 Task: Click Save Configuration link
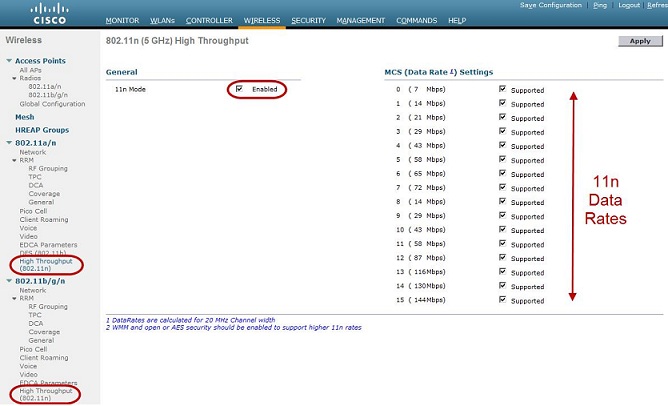[x=550, y=5]
